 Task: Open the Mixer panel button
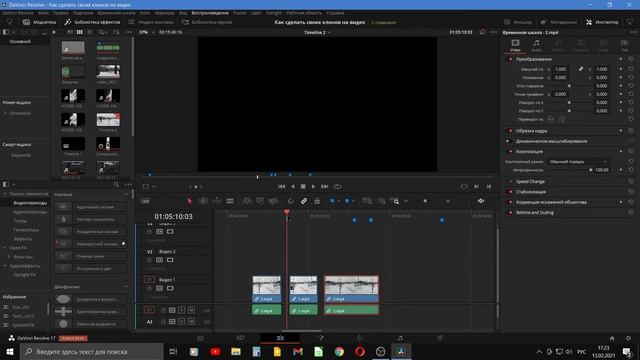click(518, 22)
